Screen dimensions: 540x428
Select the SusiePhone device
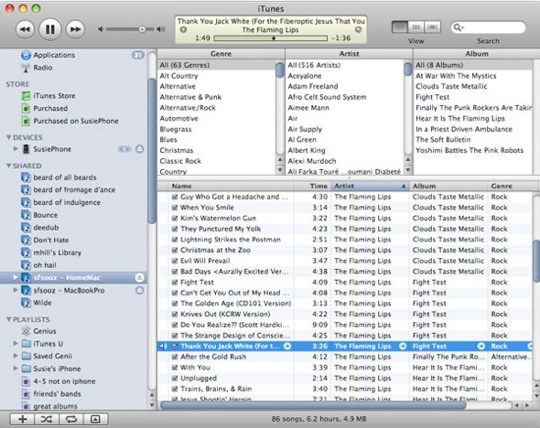point(52,149)
